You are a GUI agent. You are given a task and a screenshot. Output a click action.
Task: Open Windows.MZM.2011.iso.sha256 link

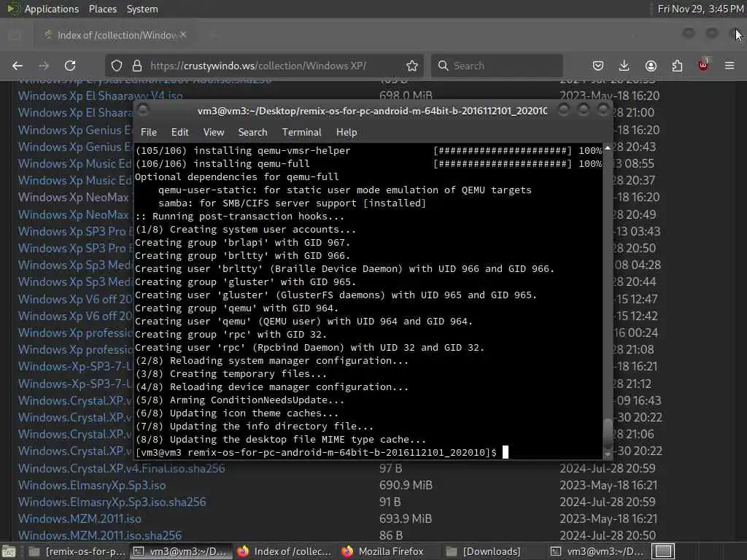pos(100,535)
